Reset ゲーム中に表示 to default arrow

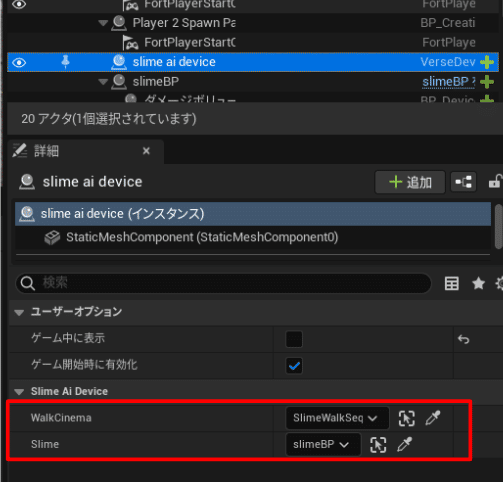464,339
